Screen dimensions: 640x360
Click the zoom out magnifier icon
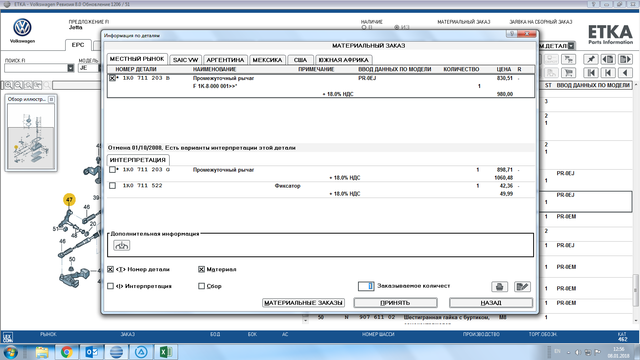[x=18, y=85]
